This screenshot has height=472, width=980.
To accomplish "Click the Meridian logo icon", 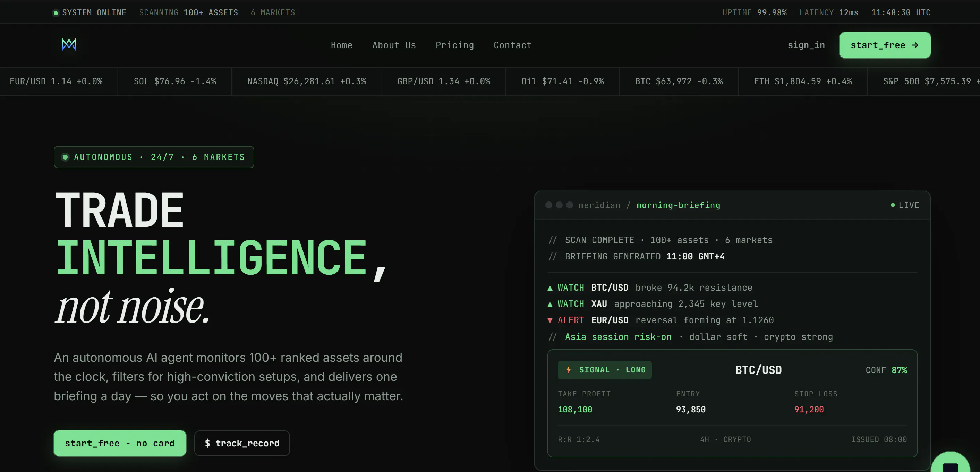I will point(69,44).
